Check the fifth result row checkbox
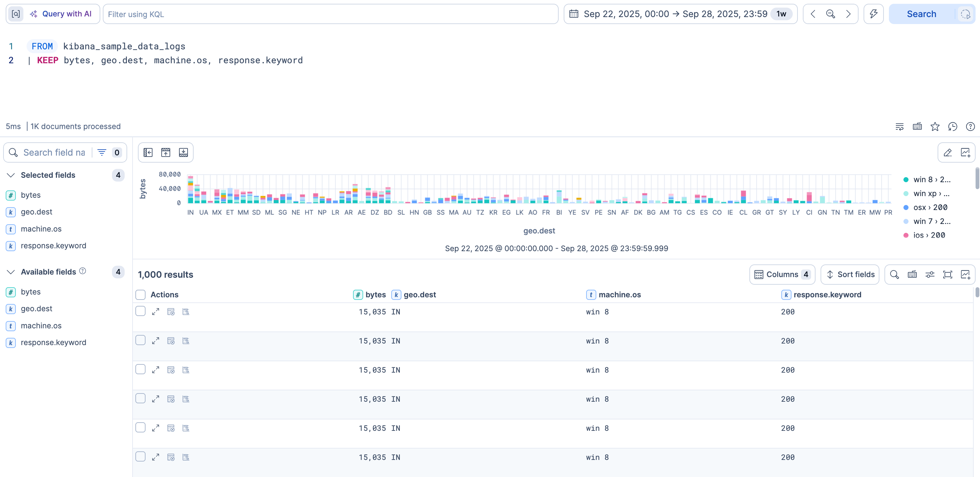This screenshot has width=980, height=477. tap(140, 428)
